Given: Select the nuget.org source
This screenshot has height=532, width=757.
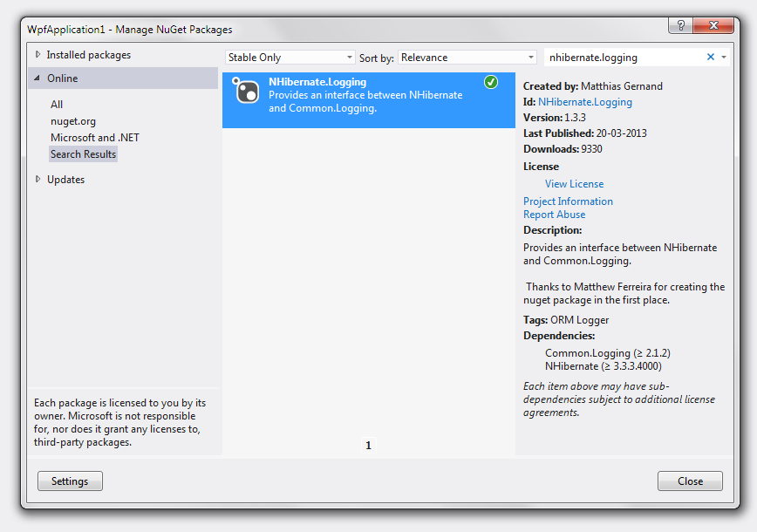Looking at the screenshot, I should tap(73, 121).
